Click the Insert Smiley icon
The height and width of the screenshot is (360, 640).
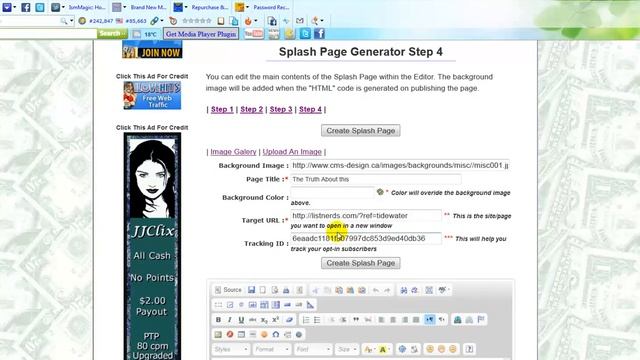click(x=264, y=334)
